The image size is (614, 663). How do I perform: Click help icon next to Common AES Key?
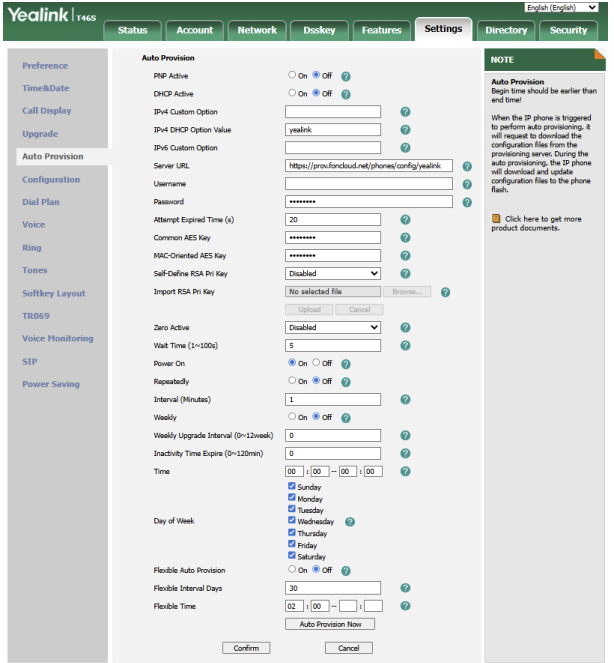click(405, 238)
